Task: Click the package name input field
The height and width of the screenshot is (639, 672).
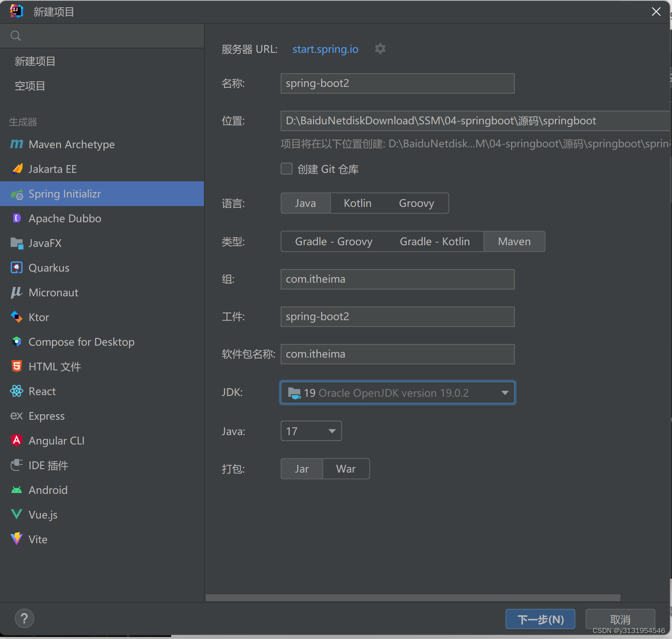Action: [398, 354]
